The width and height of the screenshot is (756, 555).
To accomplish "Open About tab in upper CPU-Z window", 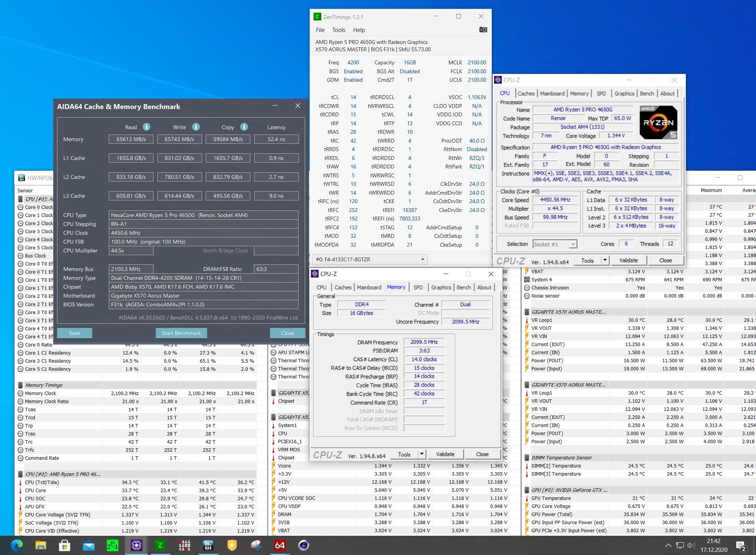I will click(667, 93).
